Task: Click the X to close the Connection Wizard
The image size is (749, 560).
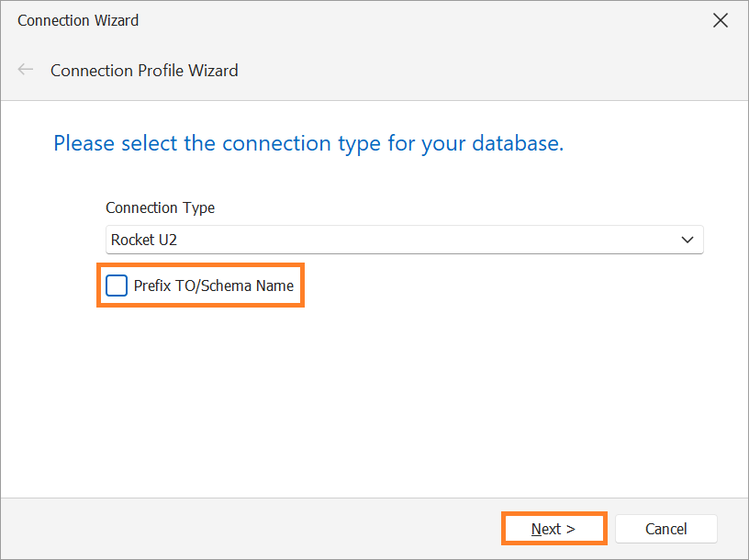Action: coord(721,19)
